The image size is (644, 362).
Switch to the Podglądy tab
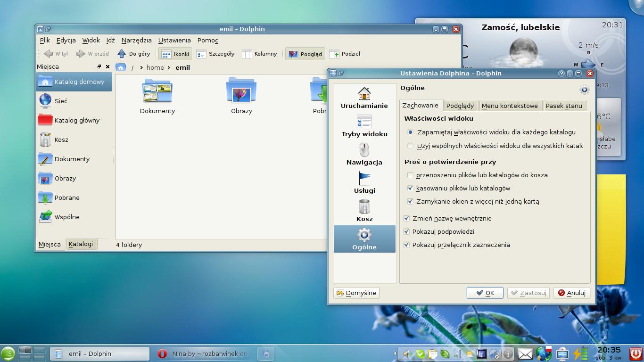[x=460, y=106]
